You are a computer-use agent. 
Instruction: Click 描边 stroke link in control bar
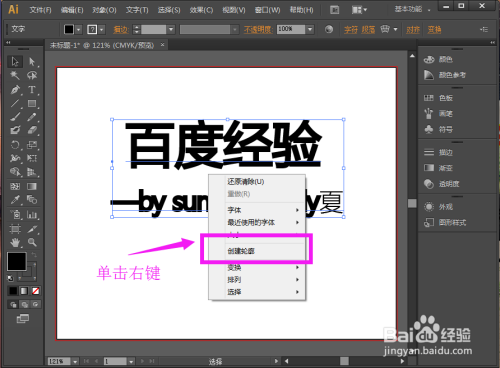point(120,30)
